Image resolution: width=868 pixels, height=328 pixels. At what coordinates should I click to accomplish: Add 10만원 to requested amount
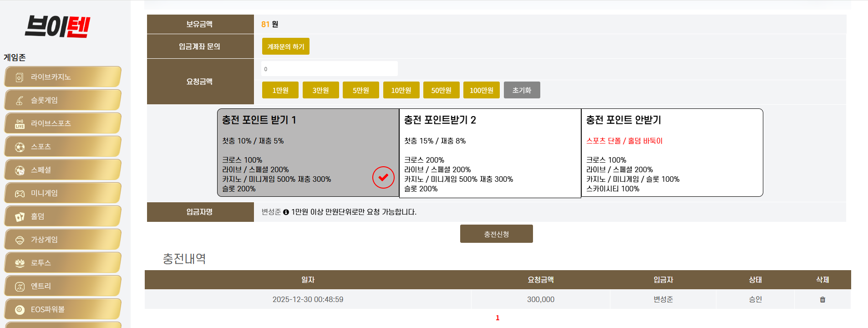(x=401, y=90)
